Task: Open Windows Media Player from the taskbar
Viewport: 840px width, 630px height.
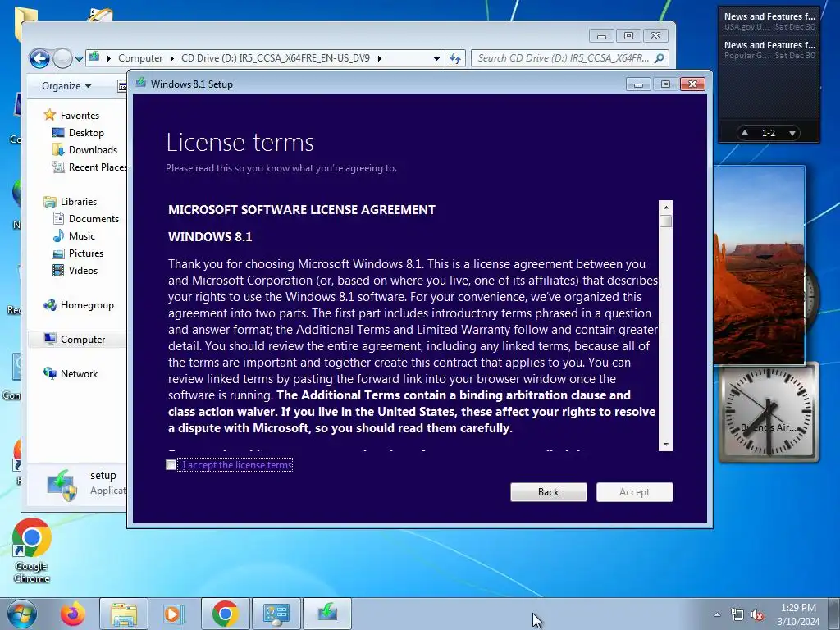Action: point(174,614)
